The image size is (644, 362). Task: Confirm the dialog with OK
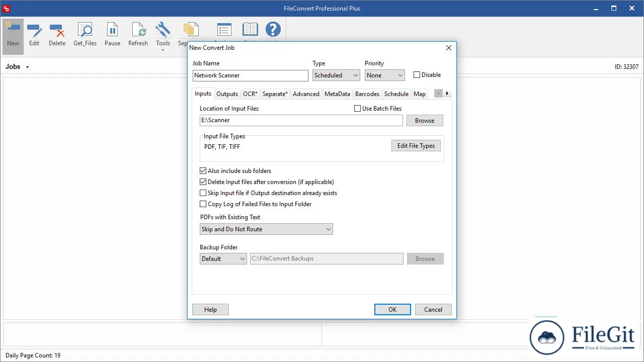click(392, 310)
